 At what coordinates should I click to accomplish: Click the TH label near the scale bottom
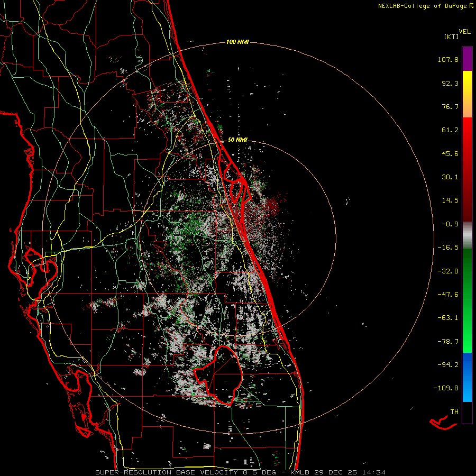pos(454,412)
